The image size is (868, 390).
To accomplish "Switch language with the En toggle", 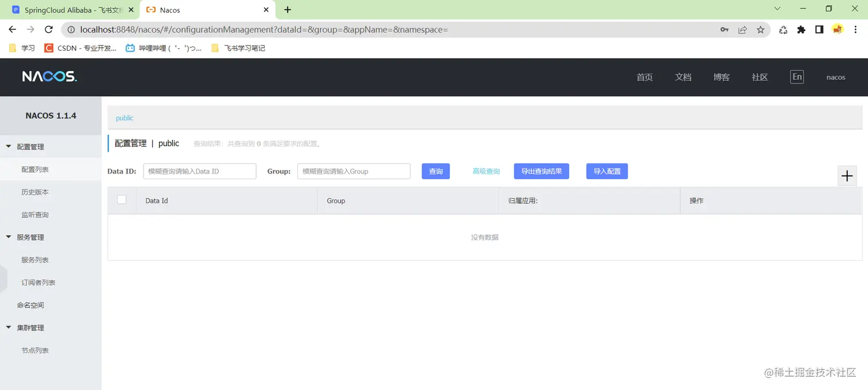I will tap(797, 77).
